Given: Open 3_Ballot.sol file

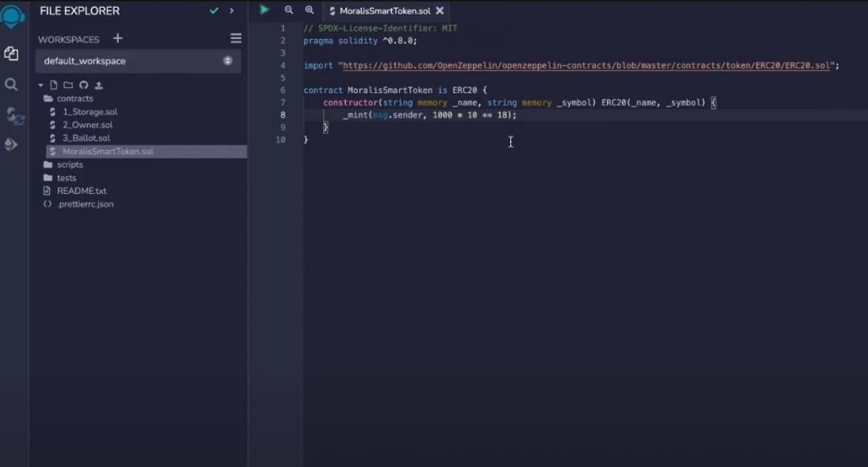Looking at the screenshot, I should 86,138.
